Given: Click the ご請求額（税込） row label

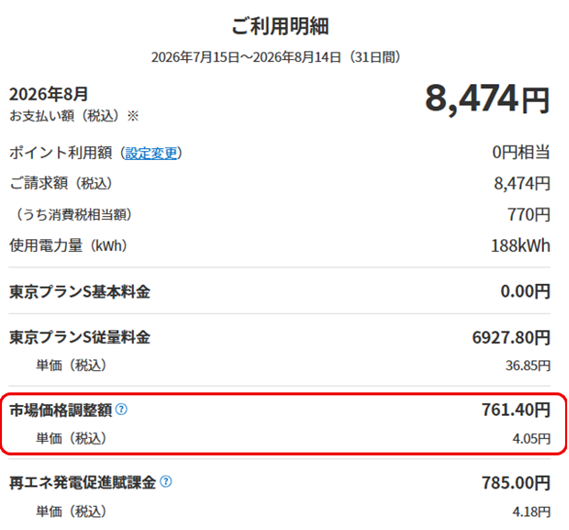Looking at the screenshot, I should click(x=61, y=183).
